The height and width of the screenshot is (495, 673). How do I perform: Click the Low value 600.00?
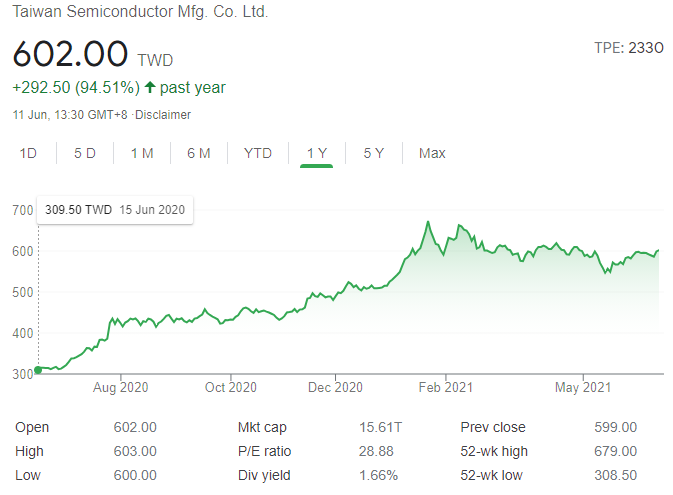pyautogui.click(x=135, y=475)
